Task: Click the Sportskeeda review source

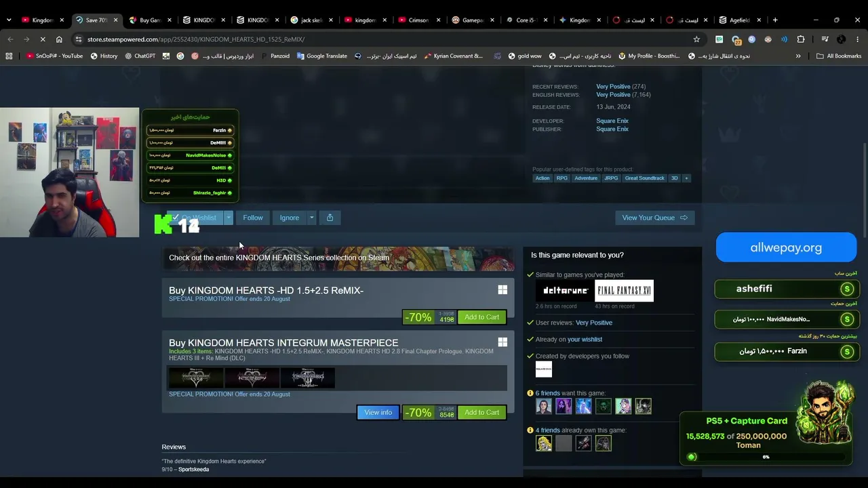Action: click(x=193, y=470)
